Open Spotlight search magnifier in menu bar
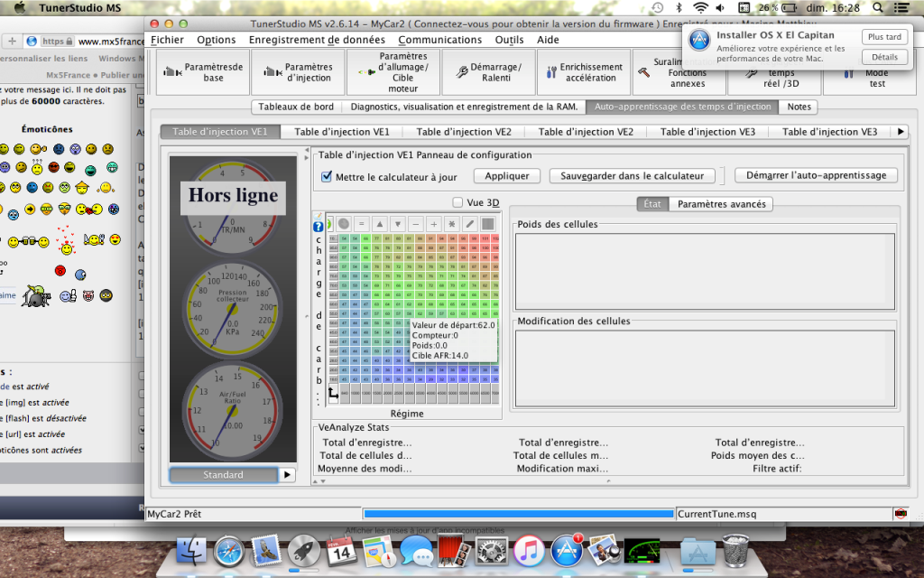924x578 pixels. point(877,7)
